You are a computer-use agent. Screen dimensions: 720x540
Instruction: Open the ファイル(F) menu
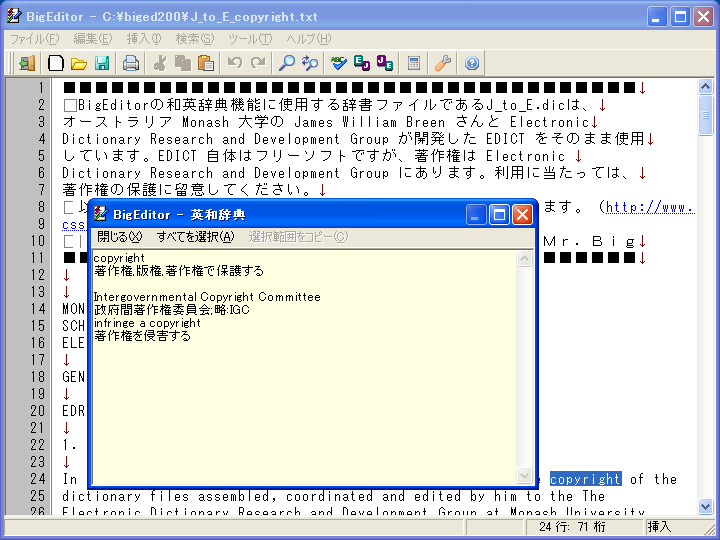(x=34, y=39)
